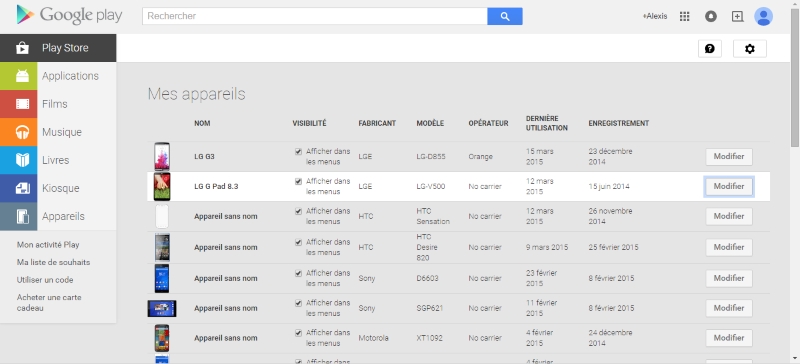Click Modifier for LG G3

(x=729, y=157)
